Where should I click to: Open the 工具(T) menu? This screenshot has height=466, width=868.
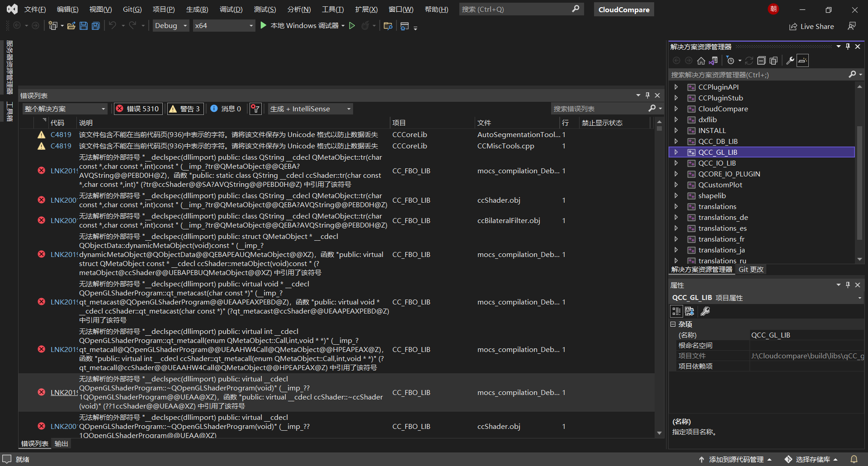point(333,9)
